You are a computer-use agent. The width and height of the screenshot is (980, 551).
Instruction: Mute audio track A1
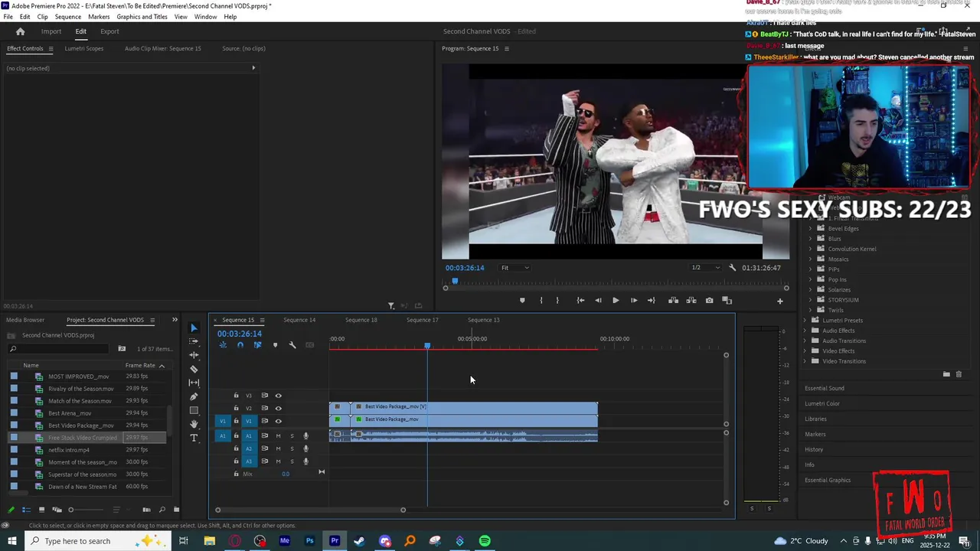point(278,435)
